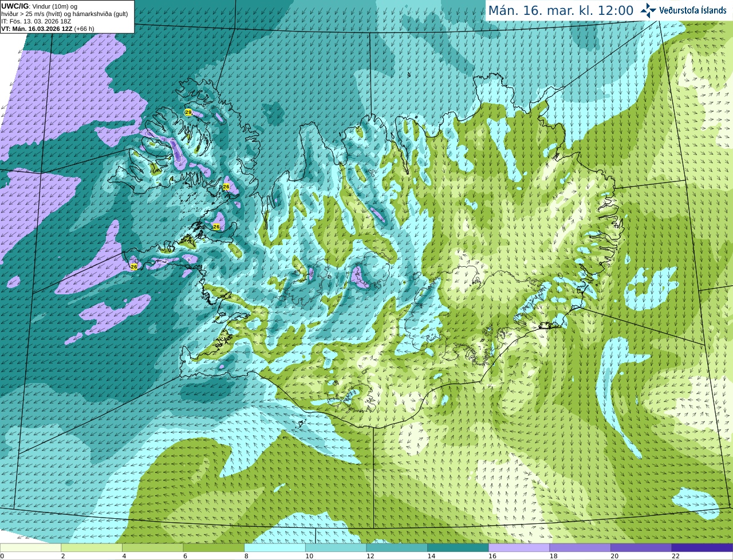Viewport: 733px width, 560px height.
Task: Pick the 20–22 m/s violet swatch
Action: 641,547
